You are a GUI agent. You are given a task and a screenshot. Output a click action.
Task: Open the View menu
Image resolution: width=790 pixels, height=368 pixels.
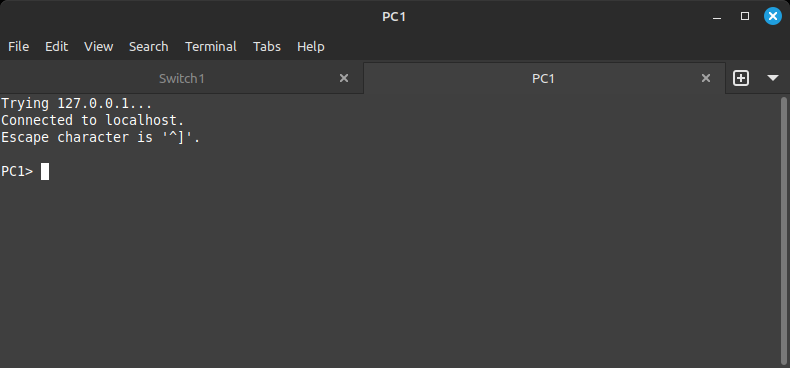[98, 46]
